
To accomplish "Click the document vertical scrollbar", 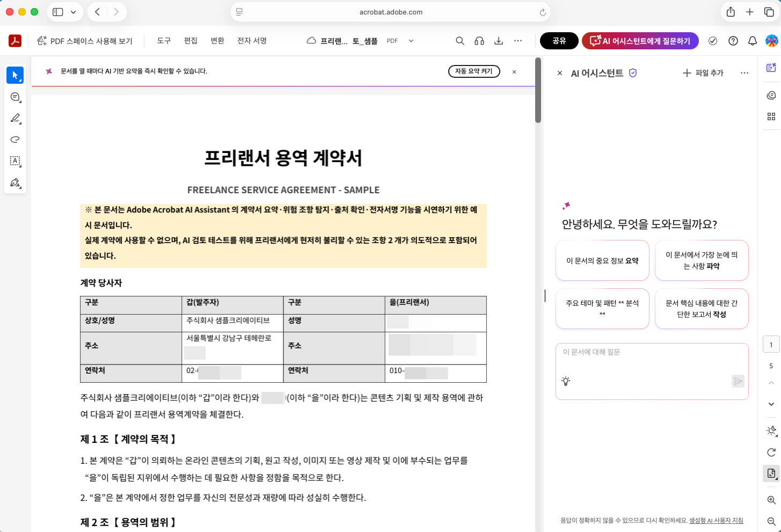I will (x=538, y=91).
